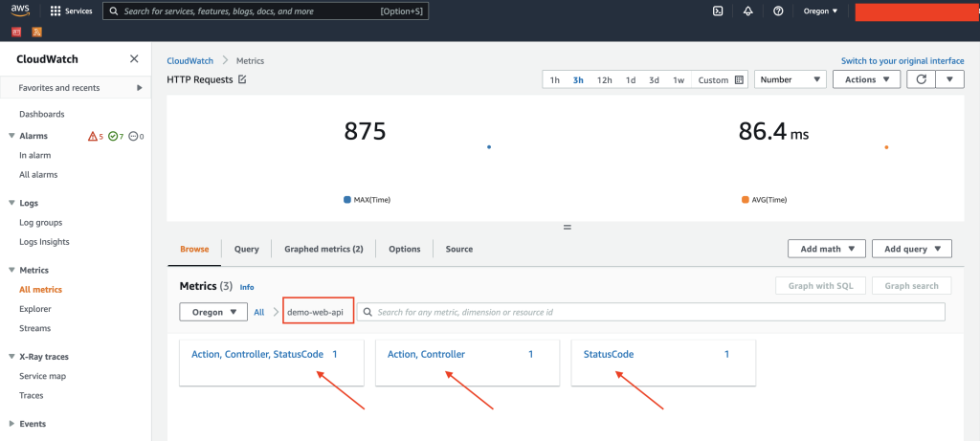
Task: Click the orange bookmarked service shortcut icon
Action: point(37,32)
